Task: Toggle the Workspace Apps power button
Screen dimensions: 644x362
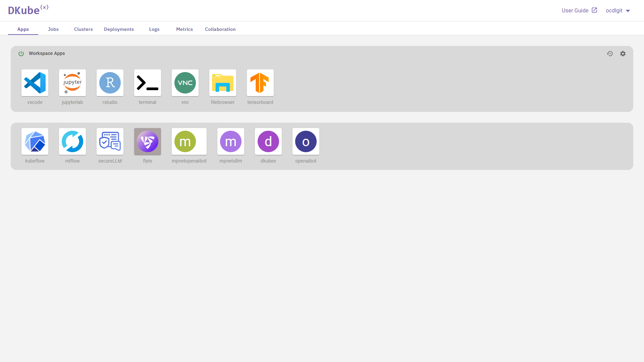Action: [21, 54]
